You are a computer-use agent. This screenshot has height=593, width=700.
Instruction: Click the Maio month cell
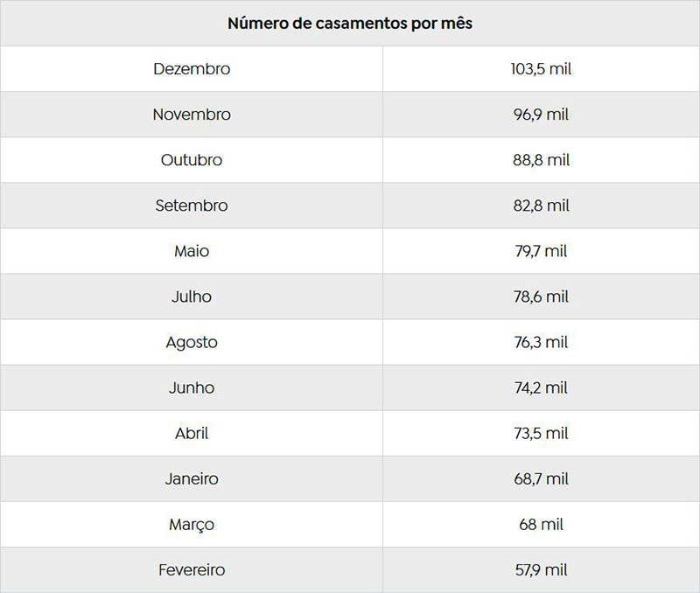tap(192, 251)
